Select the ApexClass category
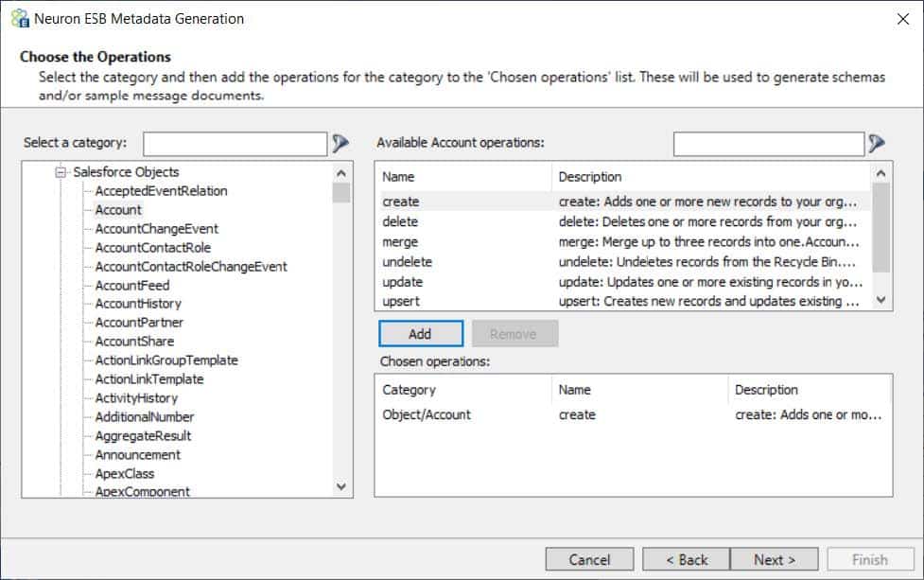The width and height of the screenshot is (924, 580). (x=125, y=473)
